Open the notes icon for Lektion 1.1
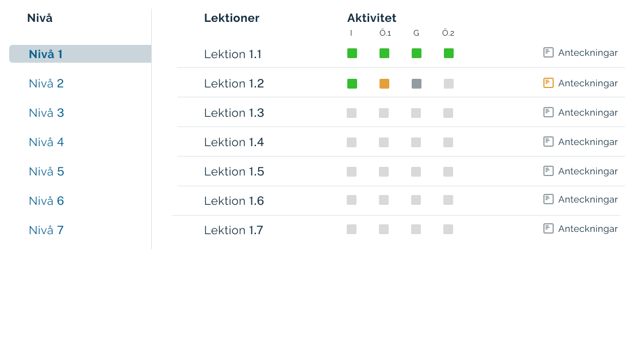The width and height of the screenshot is (644, 359). pos(549,52)
